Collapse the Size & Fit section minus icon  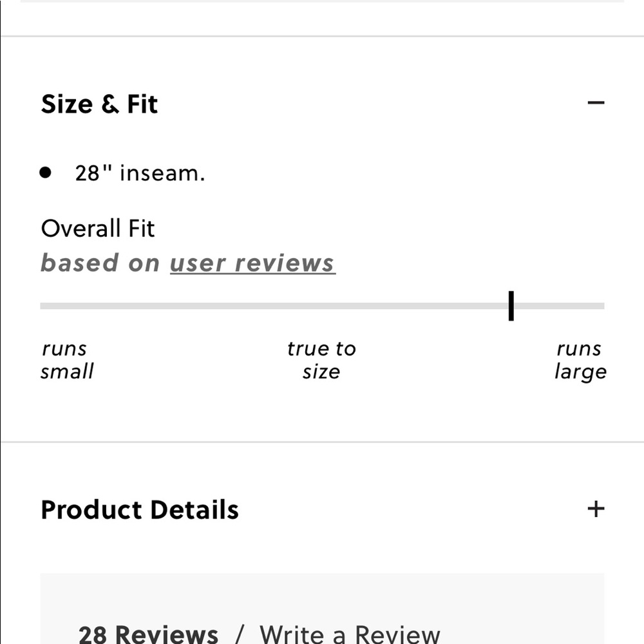[x=596, y=102]
